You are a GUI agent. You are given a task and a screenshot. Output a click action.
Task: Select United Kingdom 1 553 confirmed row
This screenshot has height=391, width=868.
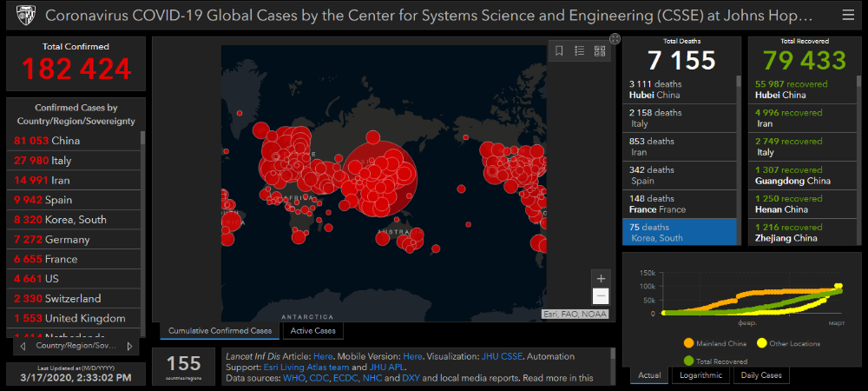tap(74, 319)
